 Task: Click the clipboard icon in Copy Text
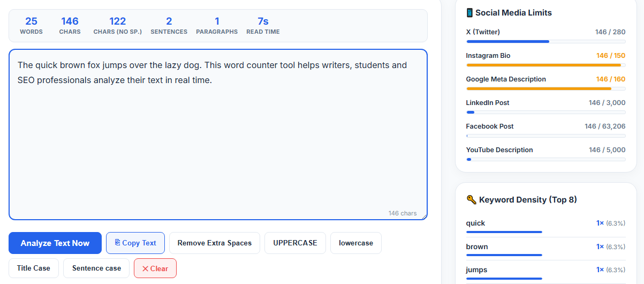click(117, 243)
